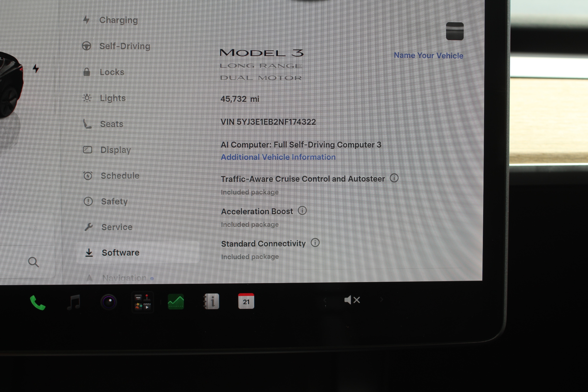Tap the 45,732 mi odometer reading
The width and height of the screenshot is (588, 392).
[240, 99]
